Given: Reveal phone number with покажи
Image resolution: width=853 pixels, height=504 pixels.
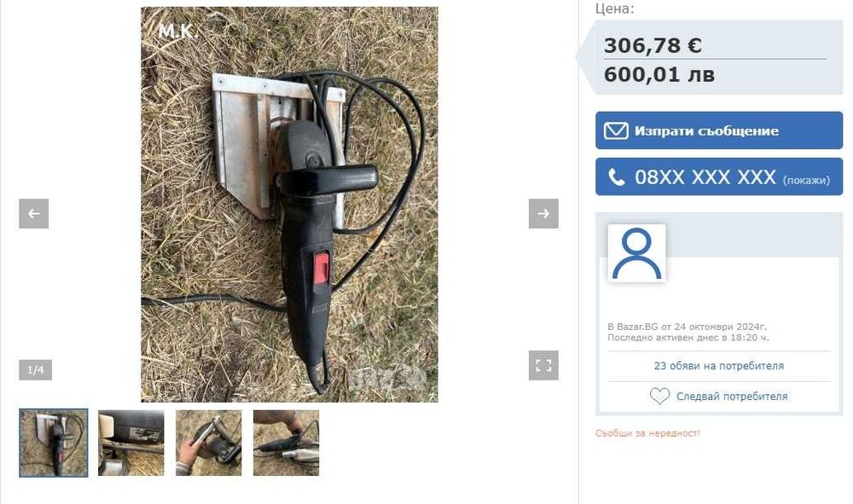Looking at the screenshot, I should pos(806,181).
